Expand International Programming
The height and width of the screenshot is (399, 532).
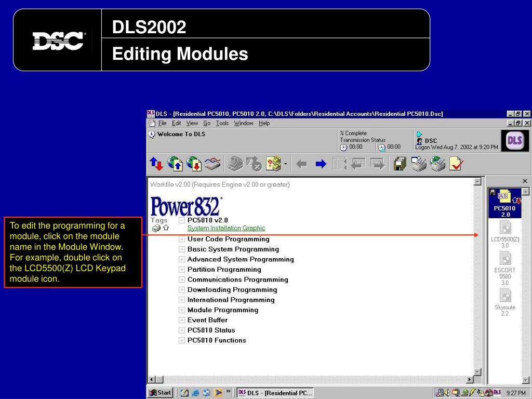[182, 300]
